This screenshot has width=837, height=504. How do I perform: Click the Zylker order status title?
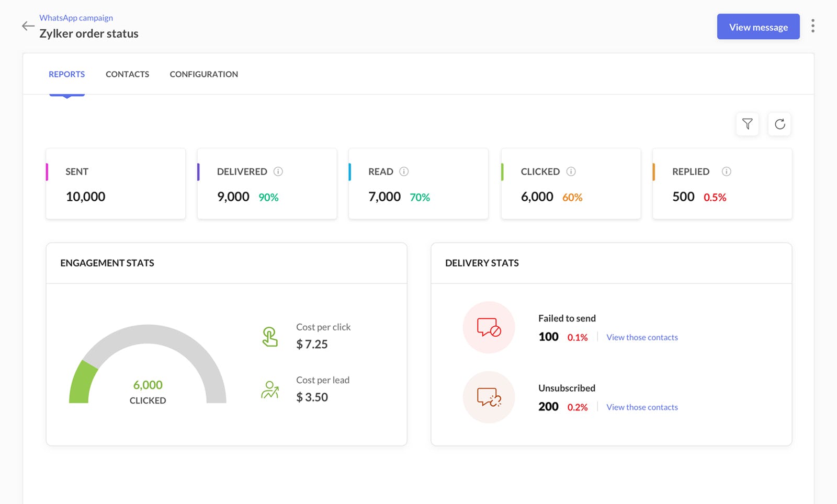89,33
